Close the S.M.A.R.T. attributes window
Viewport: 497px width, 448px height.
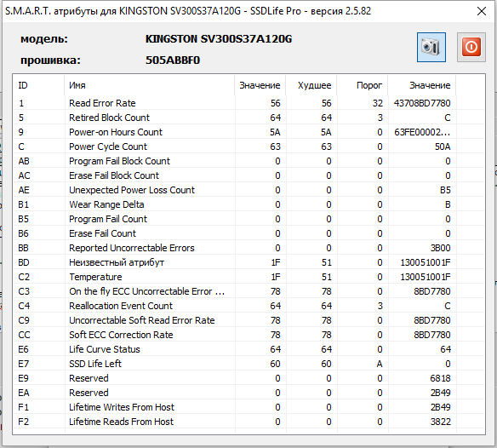[482, 11]
